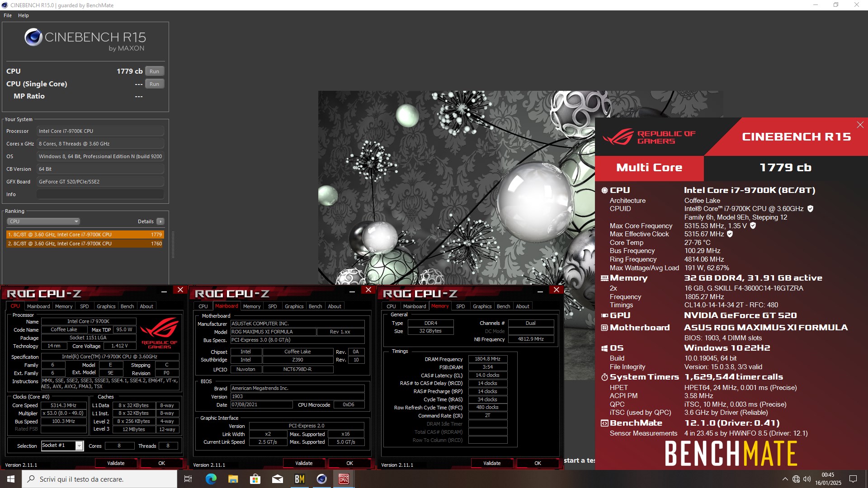Click OK in first CPU-Z window

161,463
